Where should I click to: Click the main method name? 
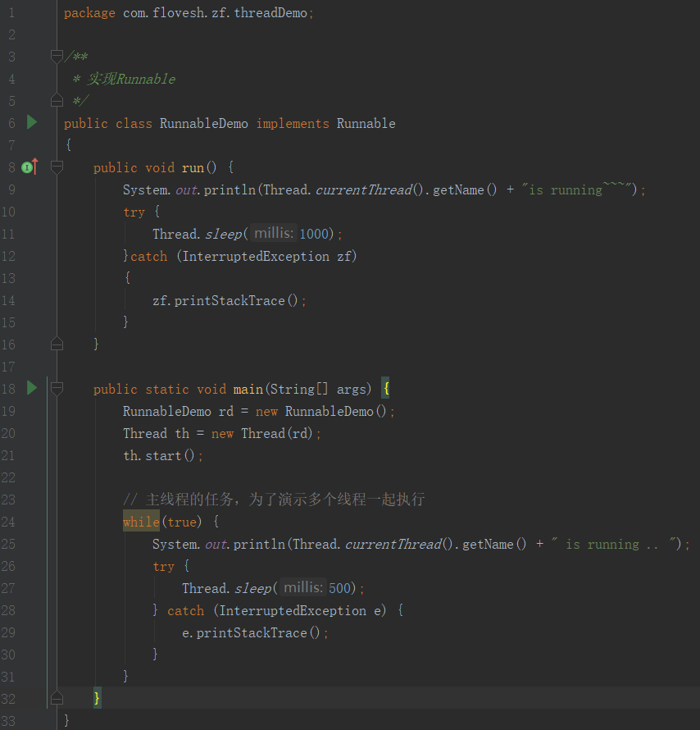[x=248, y=389]
